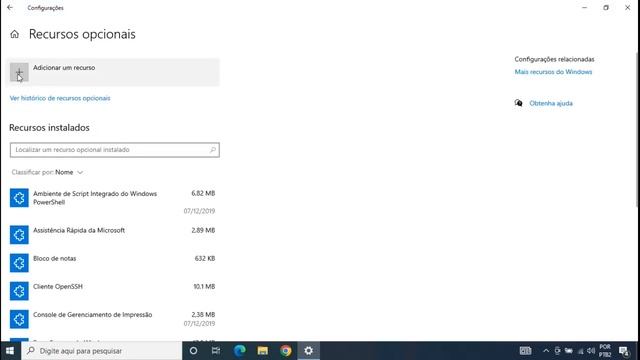Image resolution: width=640 pixels, height=360 pixels.
Task: Click the Ambiente de Script Integrado feature icon
Action: pos(19,198)
